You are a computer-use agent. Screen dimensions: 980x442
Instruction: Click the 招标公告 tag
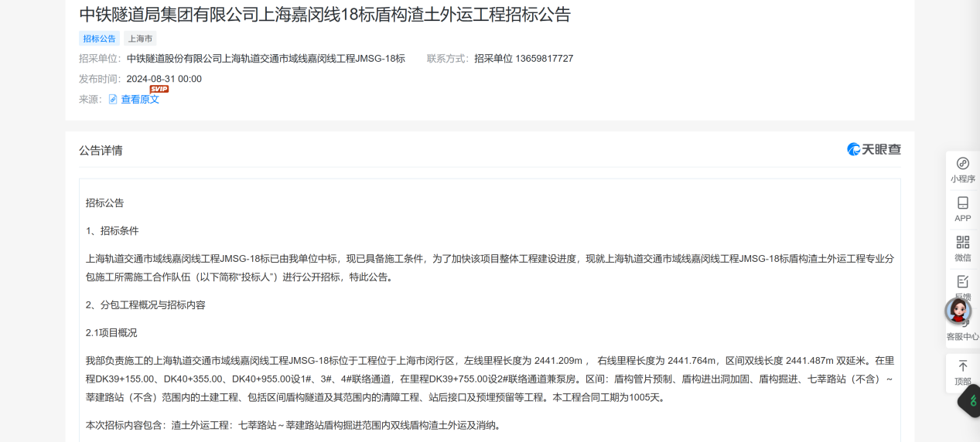point(99,39)
